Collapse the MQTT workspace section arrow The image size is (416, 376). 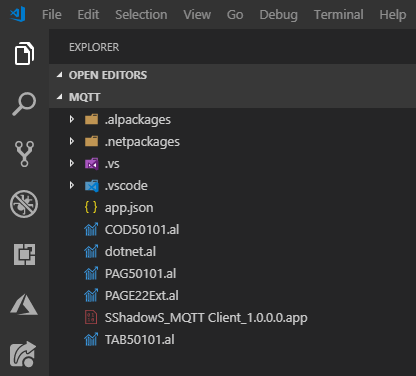pos(60,97)
